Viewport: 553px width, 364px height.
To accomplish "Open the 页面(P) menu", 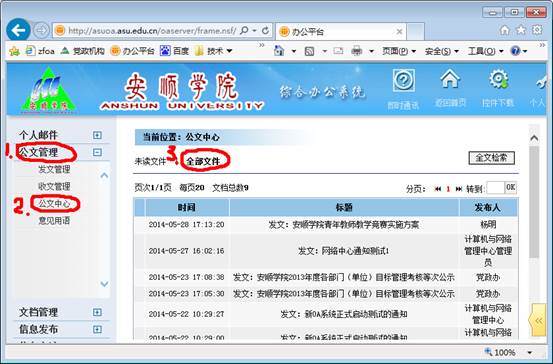I will (x=399, y=51).
